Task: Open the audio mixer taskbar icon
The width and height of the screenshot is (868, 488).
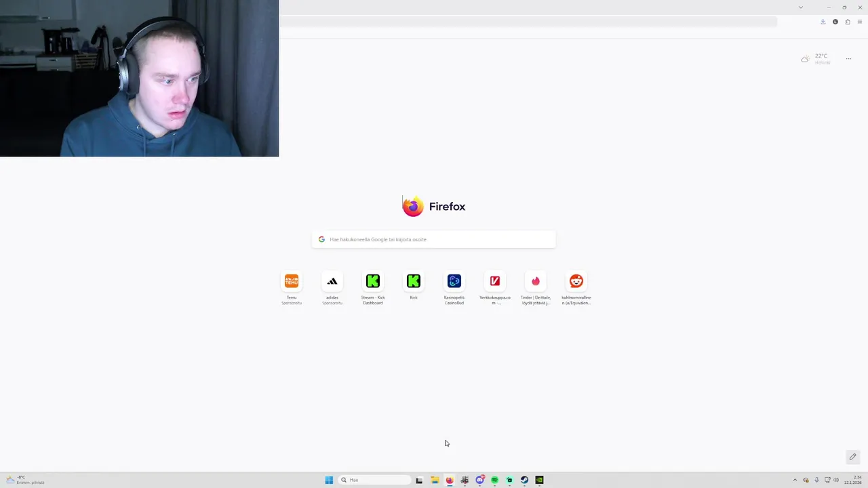Action: click(465, 480)
